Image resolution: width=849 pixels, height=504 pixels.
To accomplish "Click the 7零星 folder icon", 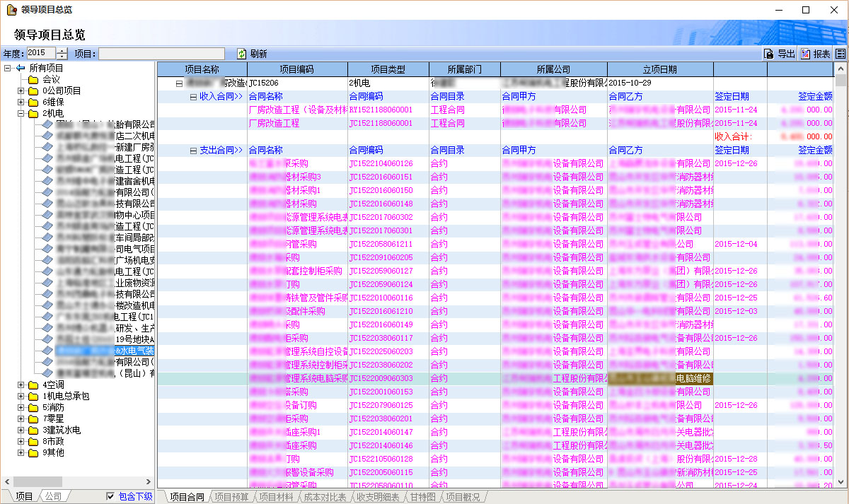I will (x=33, y=418).
